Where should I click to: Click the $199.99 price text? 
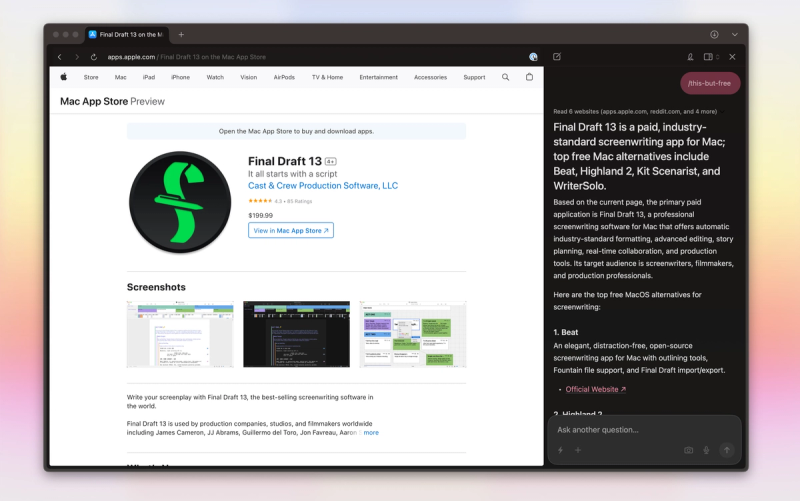click(x=260, y=215)
